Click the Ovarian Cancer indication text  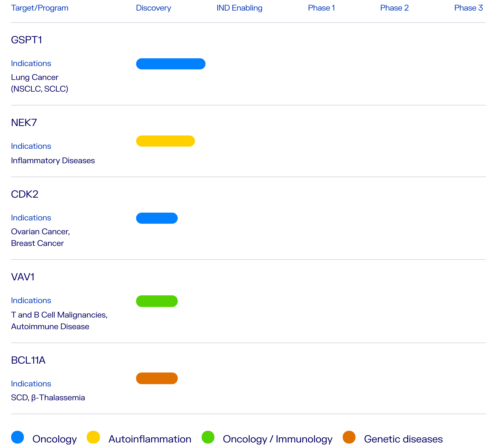[x=41, y=232]
